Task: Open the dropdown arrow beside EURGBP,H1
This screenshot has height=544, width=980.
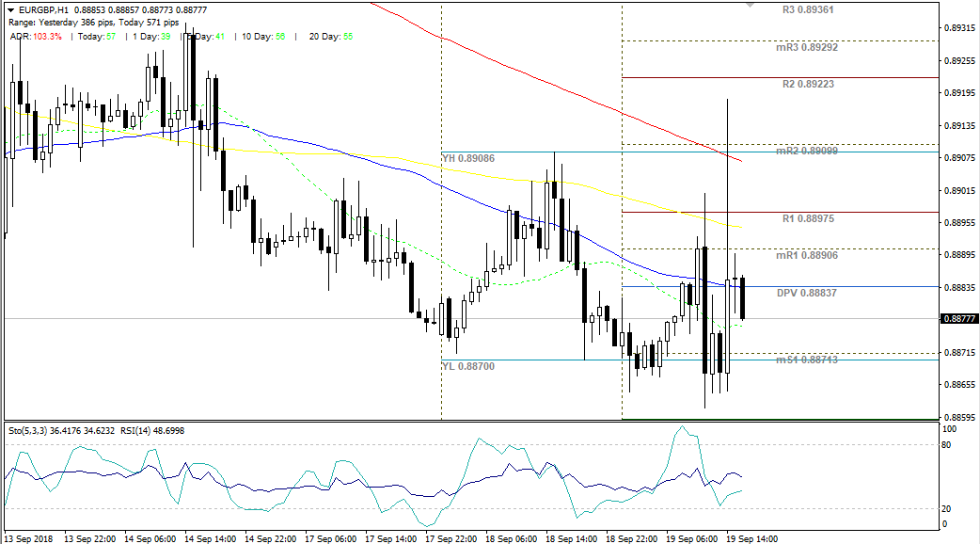Action: click(x=10, y=10)
